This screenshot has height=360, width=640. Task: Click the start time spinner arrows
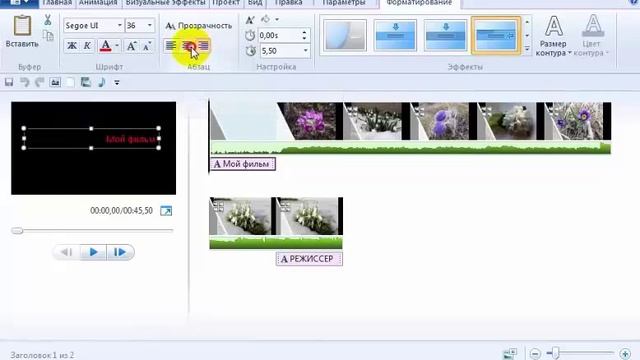pyautogui.click(x=304, y=36)
